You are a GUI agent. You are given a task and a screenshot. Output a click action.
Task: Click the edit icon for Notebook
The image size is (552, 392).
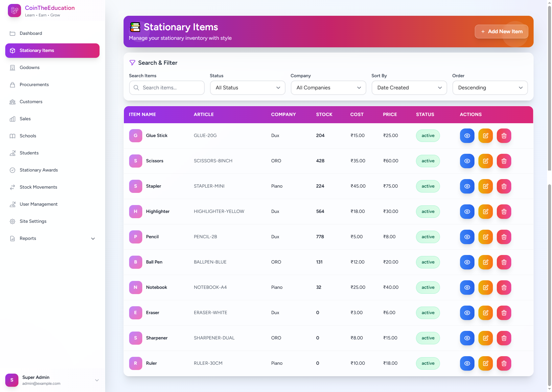[485, 288]
